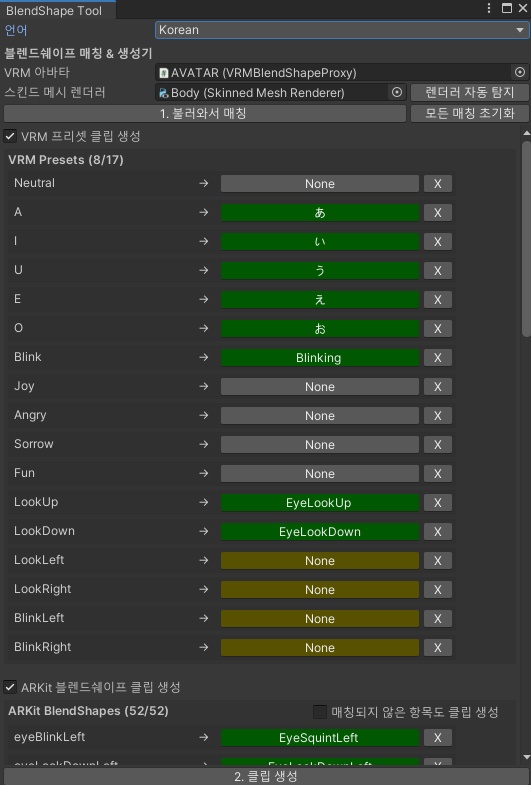Clear the Fun preset mapping with X
Screen dimensions: 531x785
pos(438,474)
